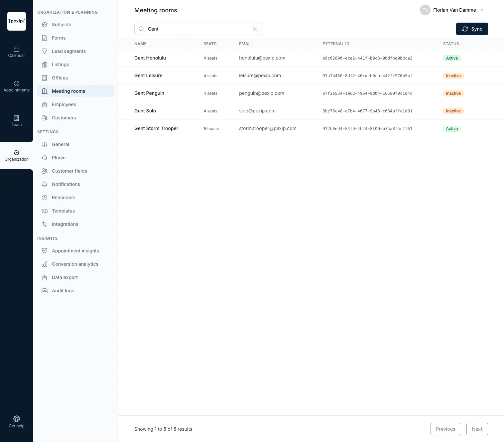This screenshot has width=504, height=442.
Task: Click the Customers people icon
Action: tap(45, 118)
